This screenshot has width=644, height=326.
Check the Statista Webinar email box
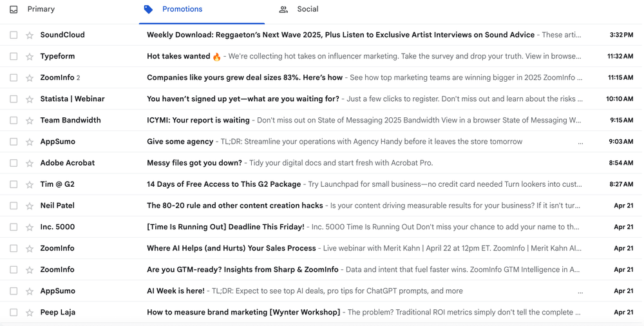tap(14, 99)
